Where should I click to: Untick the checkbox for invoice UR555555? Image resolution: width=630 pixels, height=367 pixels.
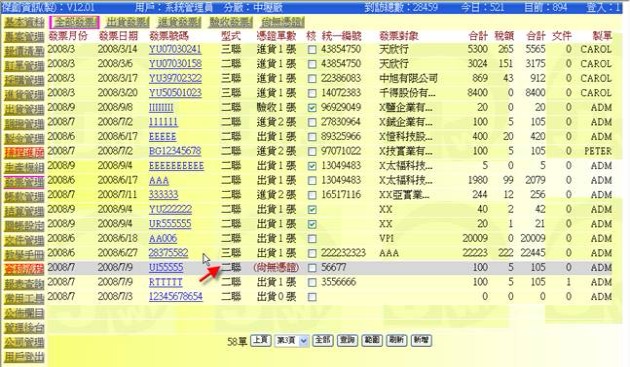[312, 224]
